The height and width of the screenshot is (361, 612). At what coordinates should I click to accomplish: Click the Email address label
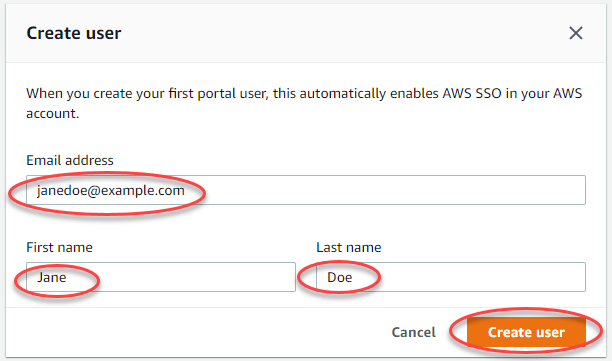tap(70, 160)
